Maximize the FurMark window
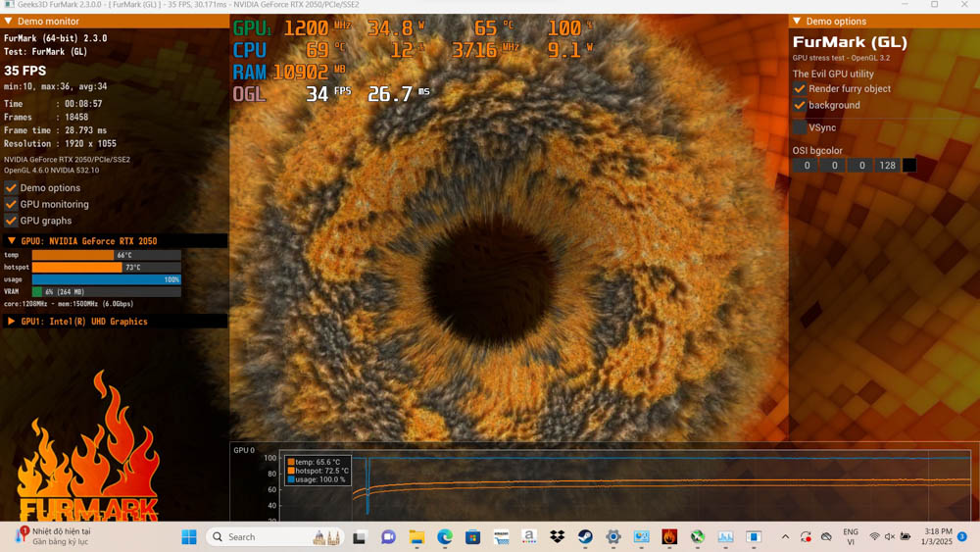The height and width of the screenshot is (552, 980). pos(934,4)
